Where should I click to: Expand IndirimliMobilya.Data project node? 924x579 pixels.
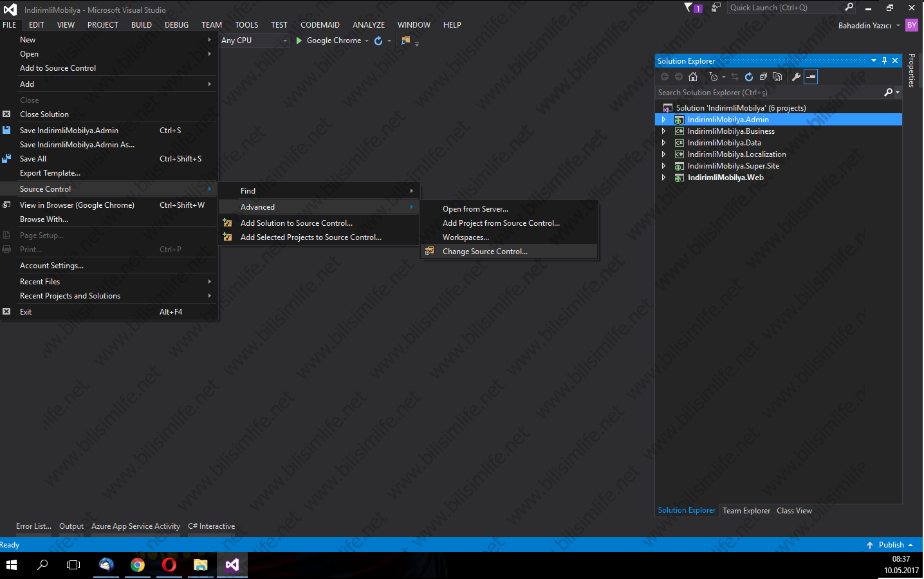(x=663, y=143)
